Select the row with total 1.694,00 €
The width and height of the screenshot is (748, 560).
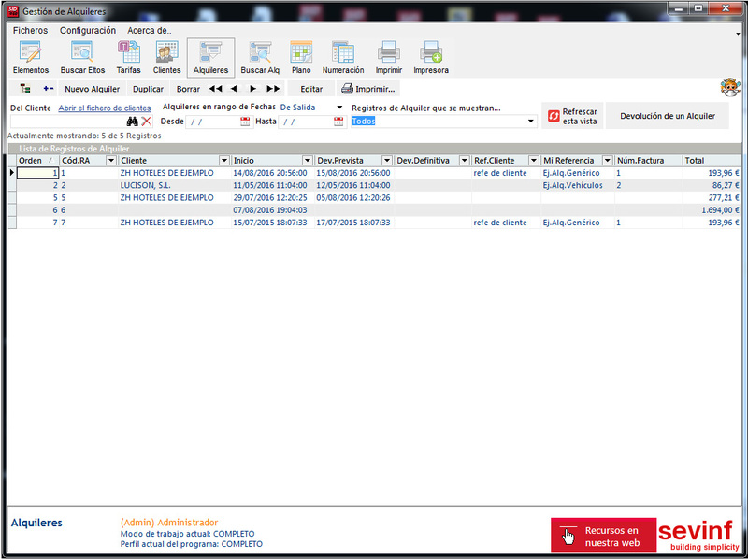[375, 210]
